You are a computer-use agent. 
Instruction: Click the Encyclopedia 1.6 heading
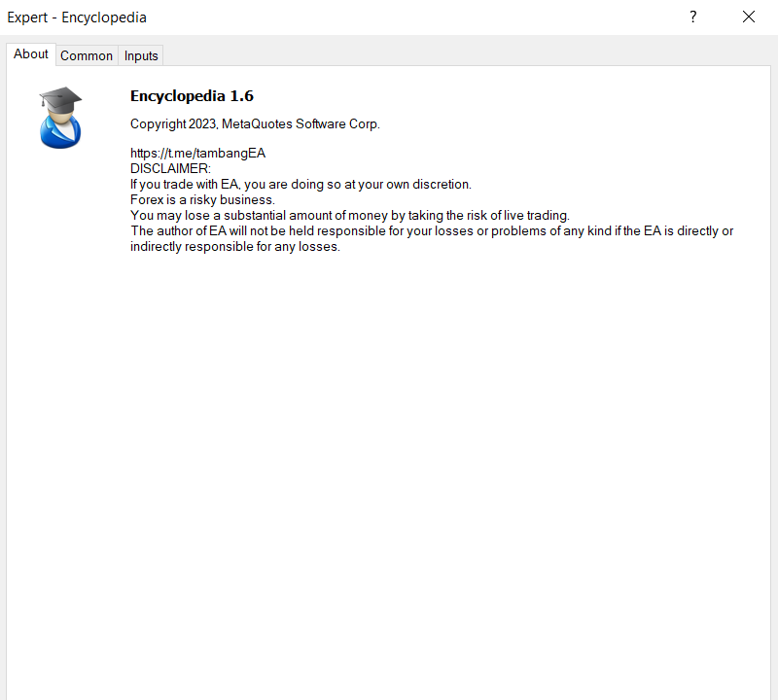[192, 95]
